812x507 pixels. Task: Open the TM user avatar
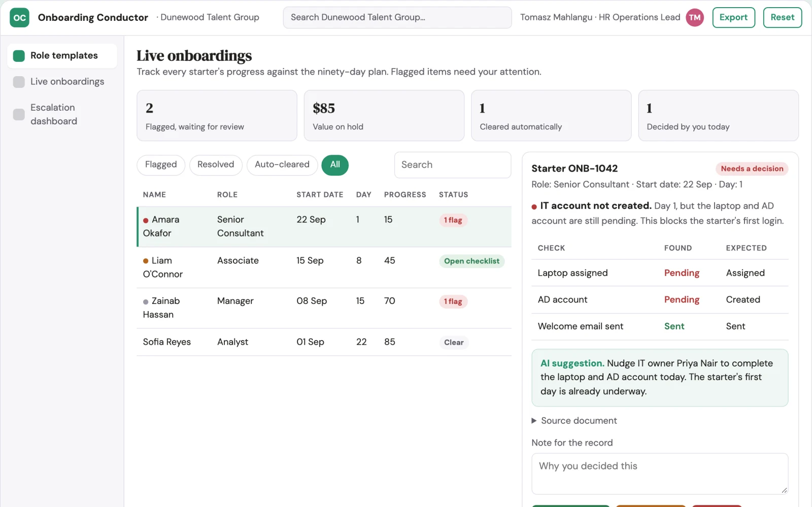pos(695,18)
